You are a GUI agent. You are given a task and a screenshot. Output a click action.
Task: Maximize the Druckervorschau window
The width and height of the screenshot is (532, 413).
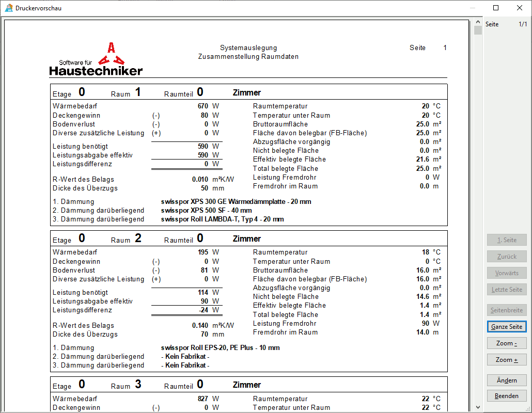pos(496,8)
